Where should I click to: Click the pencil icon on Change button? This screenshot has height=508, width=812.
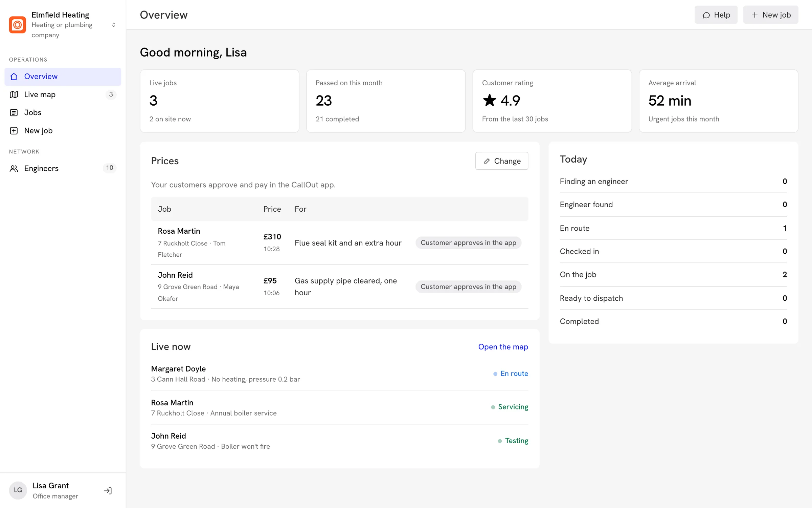coord(487,161)
